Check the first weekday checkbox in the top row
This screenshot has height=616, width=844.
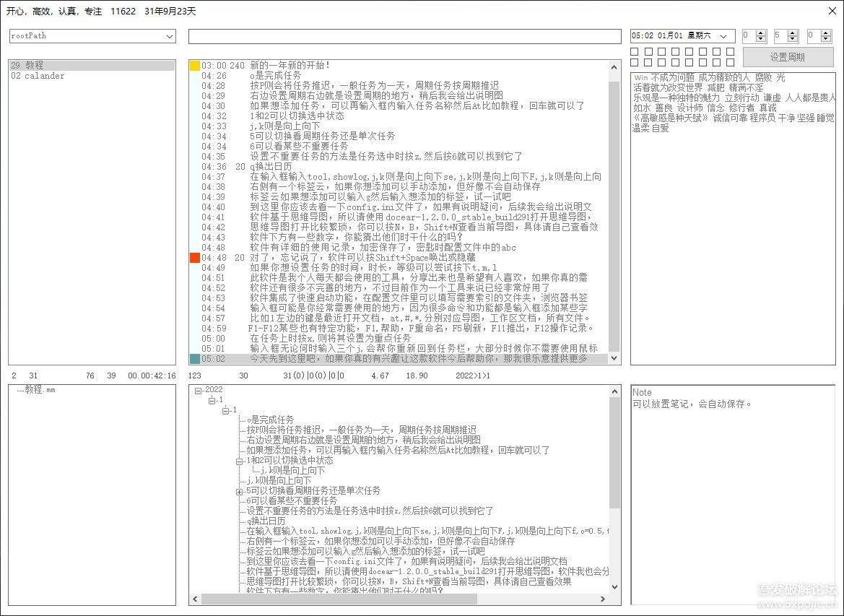point(633,51)
